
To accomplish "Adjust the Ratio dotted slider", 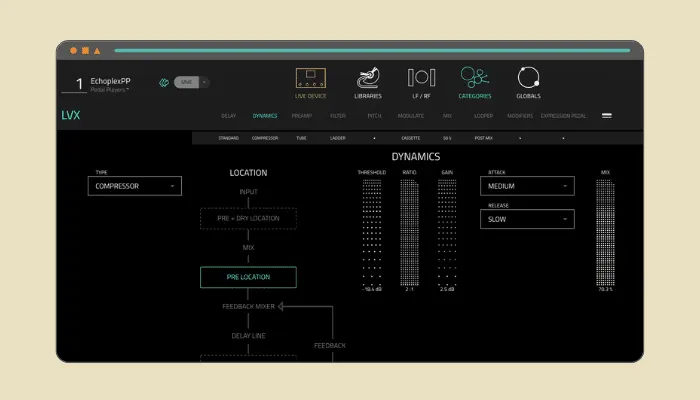I will pyautogui.click(x=409, y=232).
